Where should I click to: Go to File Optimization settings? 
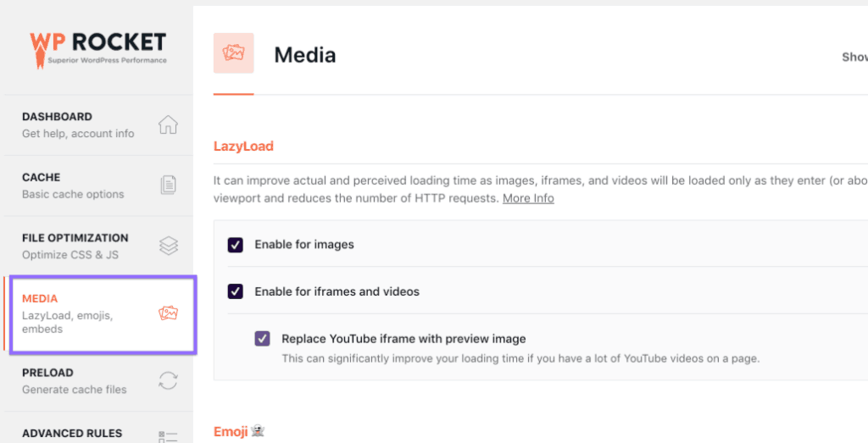(98, 246)
